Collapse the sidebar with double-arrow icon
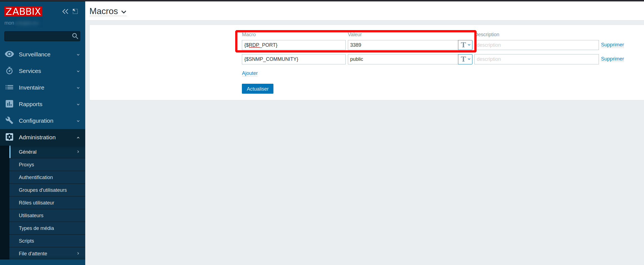Screen dimensions: 644x265 pyautogui.click(x=65, y=12)
